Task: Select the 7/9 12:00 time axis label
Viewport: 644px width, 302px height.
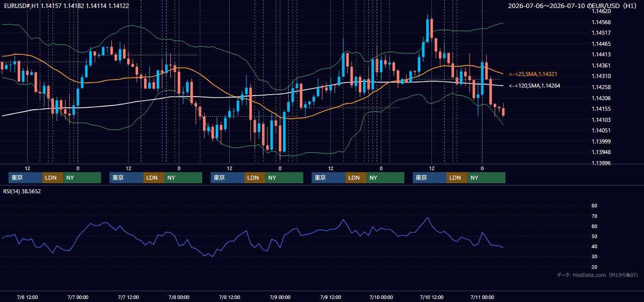Action: [x=331, y=297]
